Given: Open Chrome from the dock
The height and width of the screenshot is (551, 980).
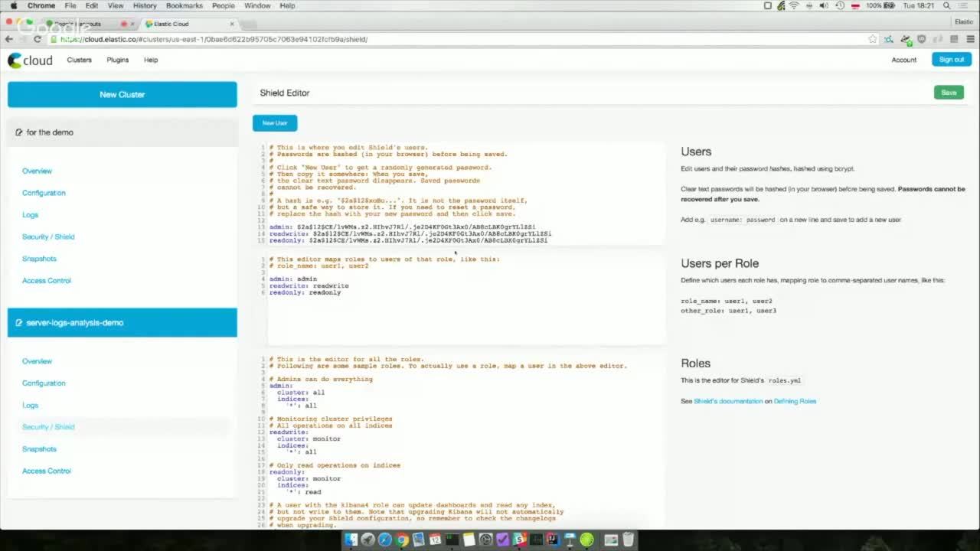Looking at the screenshot, I should tap(401, 540).
